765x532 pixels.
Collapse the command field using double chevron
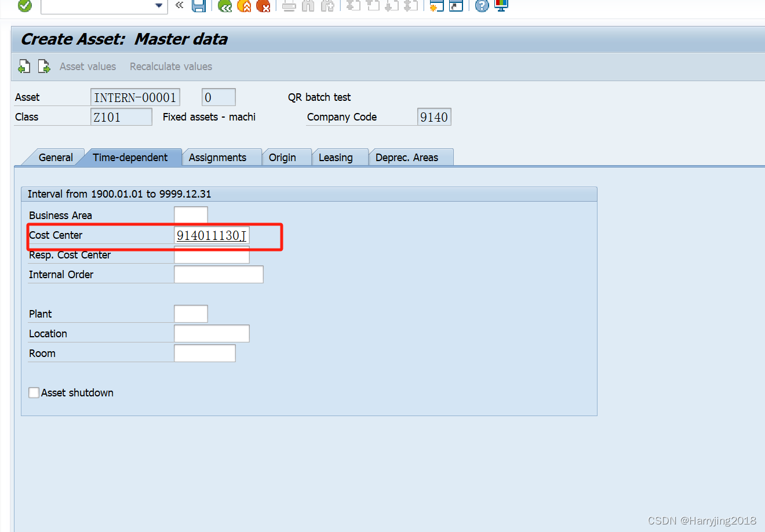pyautogui.click(x=179, y=5)
